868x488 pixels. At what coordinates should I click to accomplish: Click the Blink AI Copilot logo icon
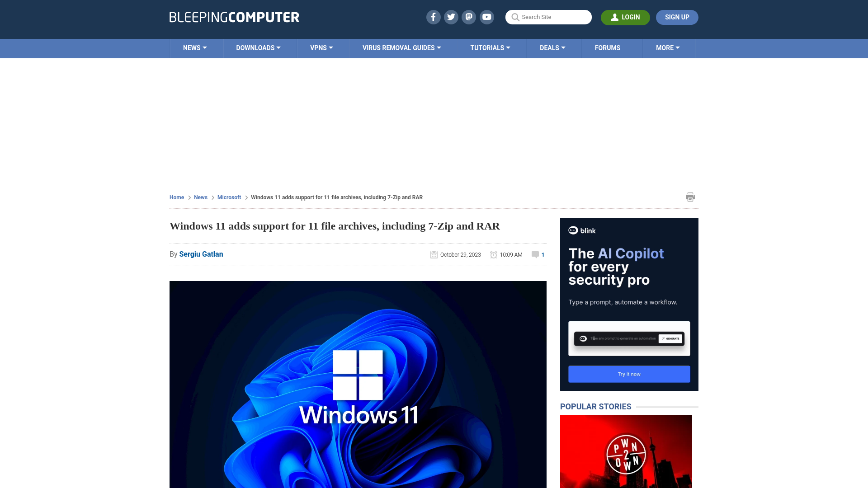(573, 230)
